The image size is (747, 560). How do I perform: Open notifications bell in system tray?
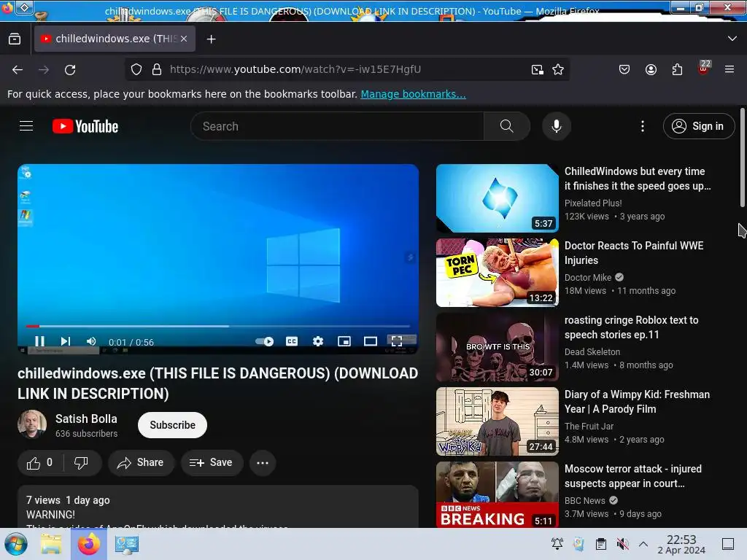pyautogui.click(x=557, y=543)
